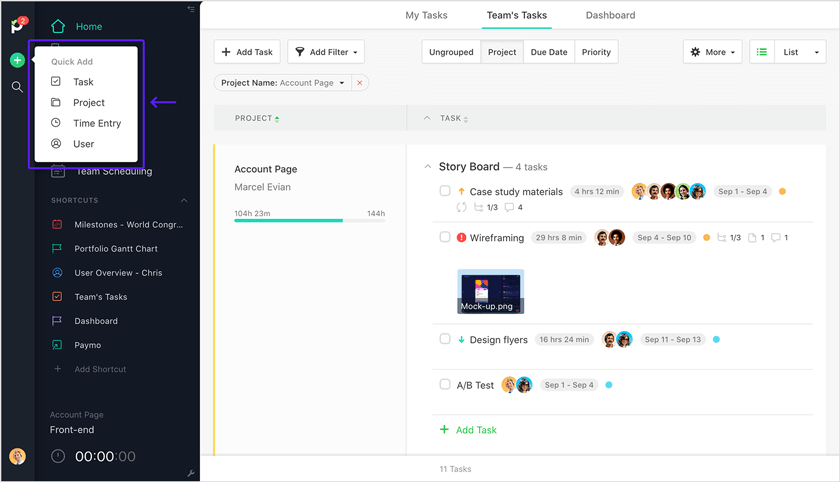This screenshot has height=482, width=840.
Task: Group tasks by Ungrouped
Action: [451, 52]
